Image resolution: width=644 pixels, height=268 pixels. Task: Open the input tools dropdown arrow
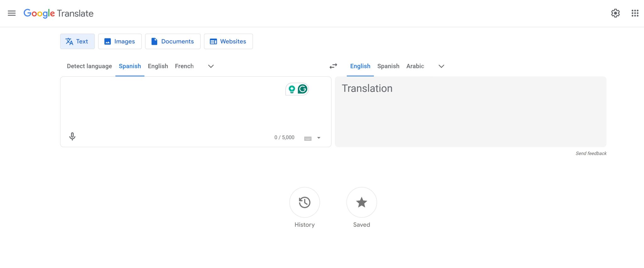pyautogui.click(x=319, y=138)
